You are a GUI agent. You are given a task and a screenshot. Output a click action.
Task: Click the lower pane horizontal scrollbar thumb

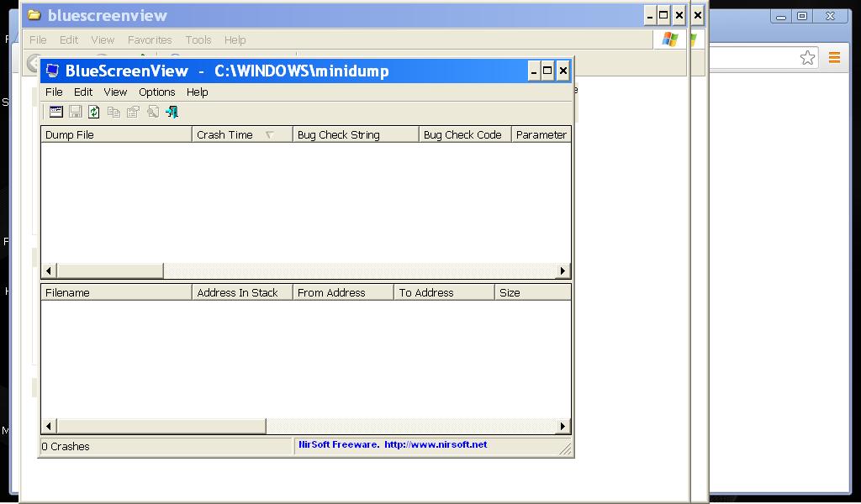161,426
